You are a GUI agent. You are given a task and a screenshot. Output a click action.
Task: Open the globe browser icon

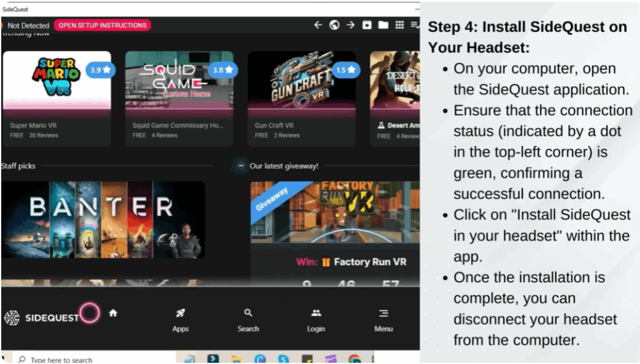334,25
